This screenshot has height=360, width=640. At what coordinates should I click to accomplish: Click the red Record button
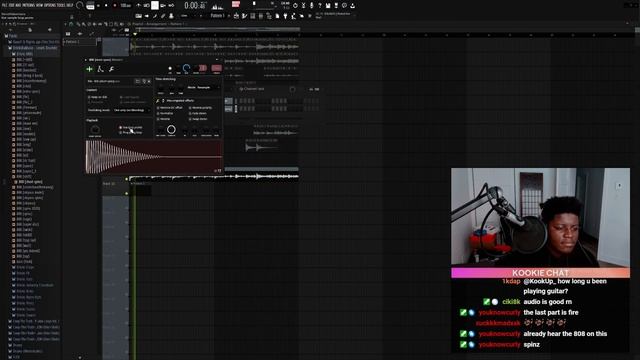click(114, 6)
